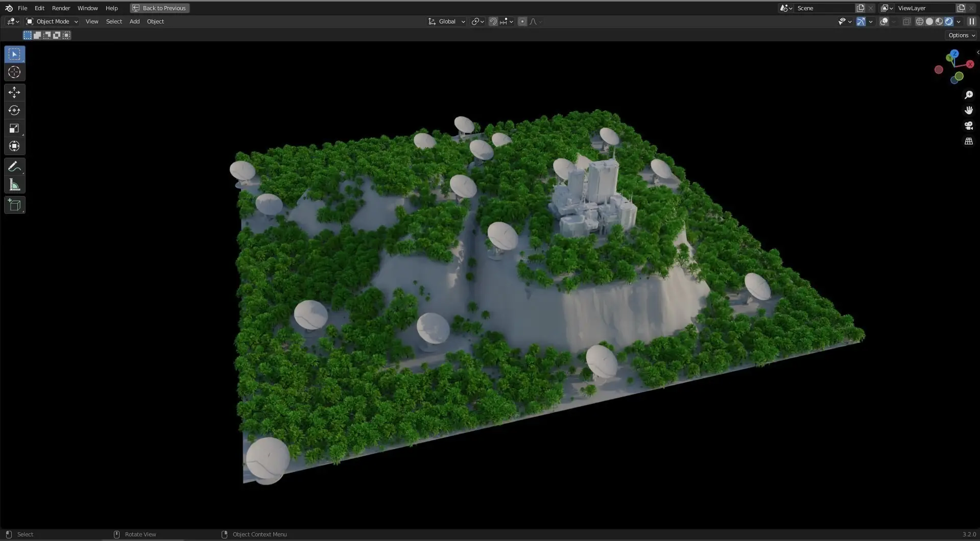Toggle camera view icon
Image resolution: width=980 pixels, height=541 pixels.
click(x=968, y=126)
